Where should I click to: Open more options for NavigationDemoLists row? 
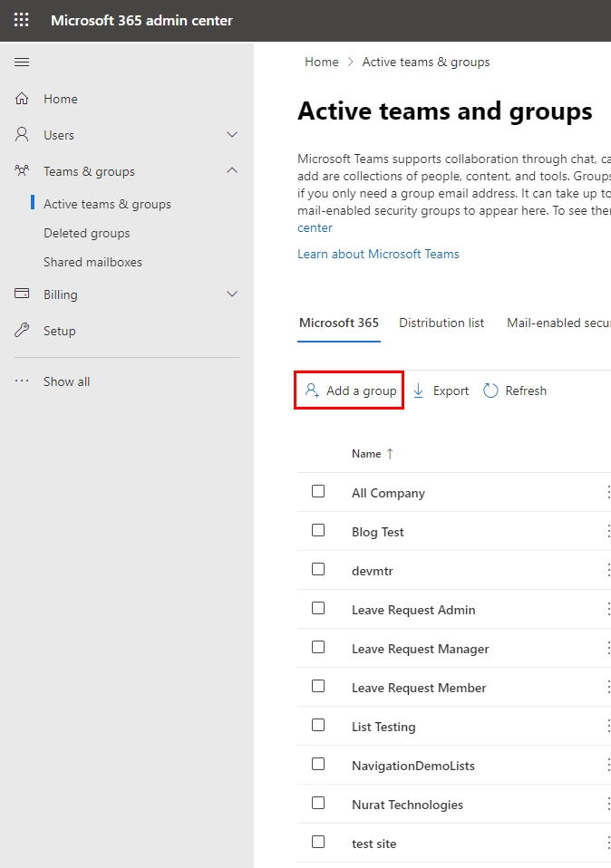click(x=607, y=765)
